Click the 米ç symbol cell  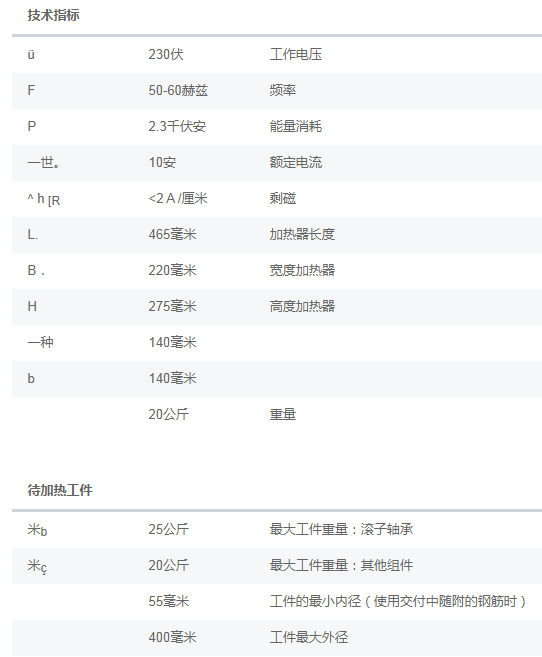click(37, 566)
